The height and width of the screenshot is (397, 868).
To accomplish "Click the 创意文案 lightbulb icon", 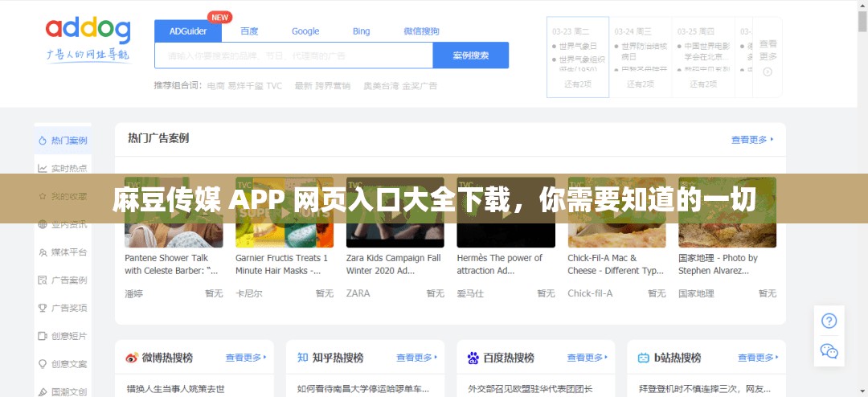I will pos(43,364).
